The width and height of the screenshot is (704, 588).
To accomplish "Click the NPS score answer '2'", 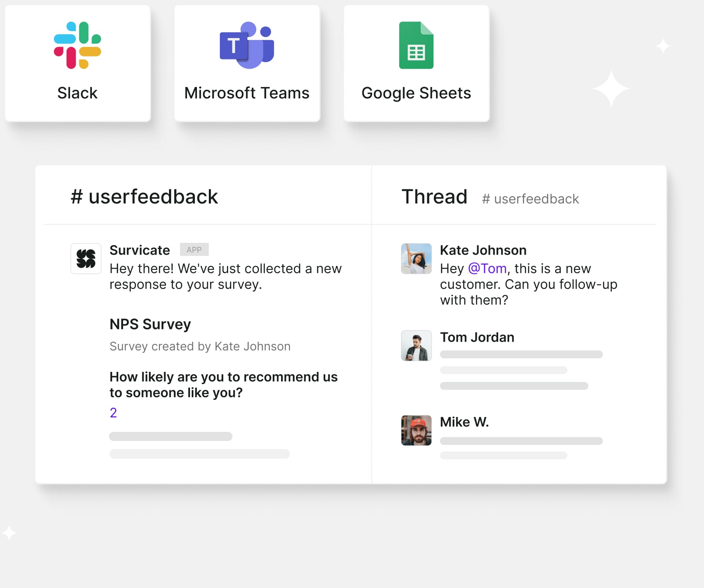I will pyautogui.click(x=113, y=413).
